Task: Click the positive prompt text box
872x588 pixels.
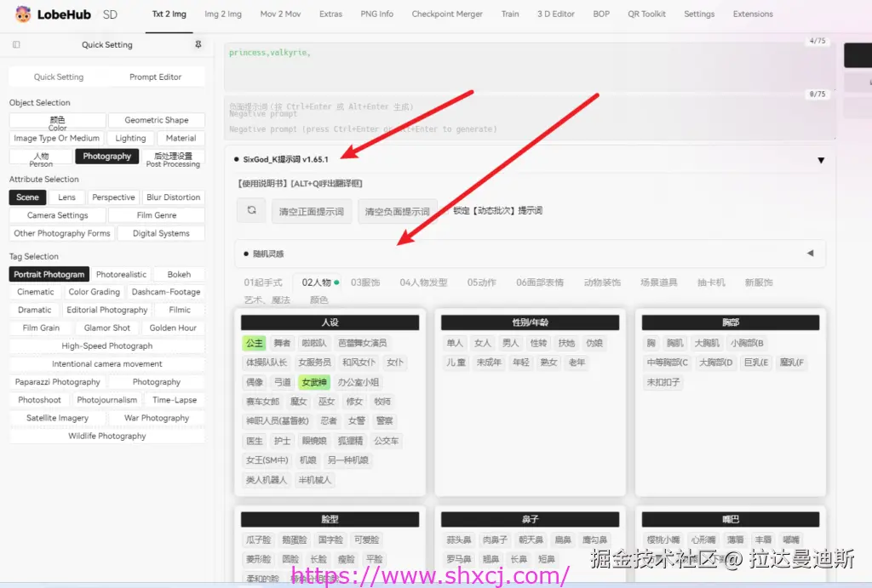Action: pyautogui.click(x=528, y=66)
